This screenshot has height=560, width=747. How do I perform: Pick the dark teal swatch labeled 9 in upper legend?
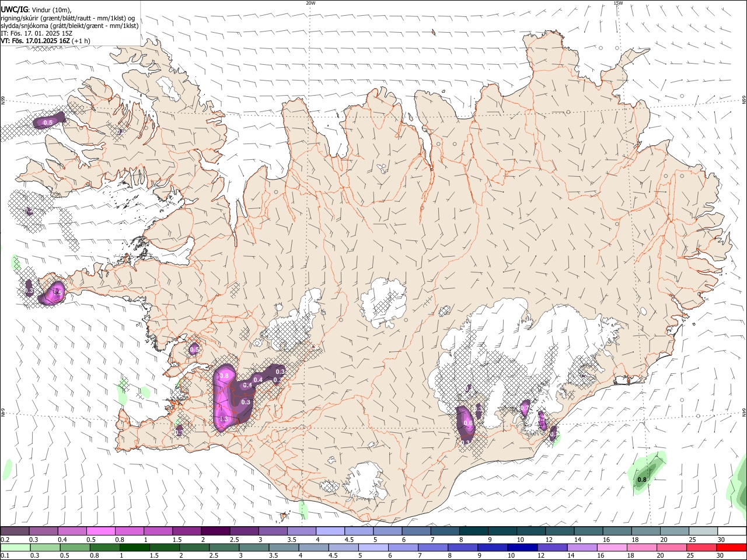point(474,531)
